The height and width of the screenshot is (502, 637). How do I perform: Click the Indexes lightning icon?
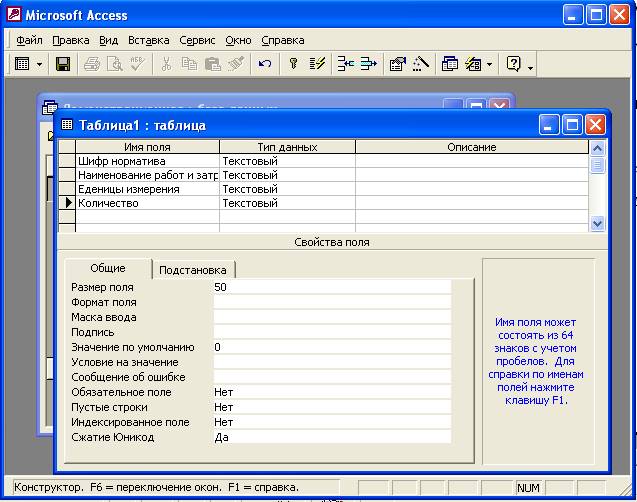(317, 64)
